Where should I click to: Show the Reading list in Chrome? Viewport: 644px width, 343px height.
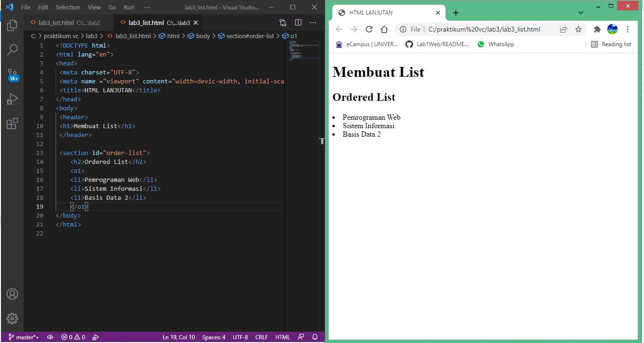pyautogui.click(x=611, y=44)
